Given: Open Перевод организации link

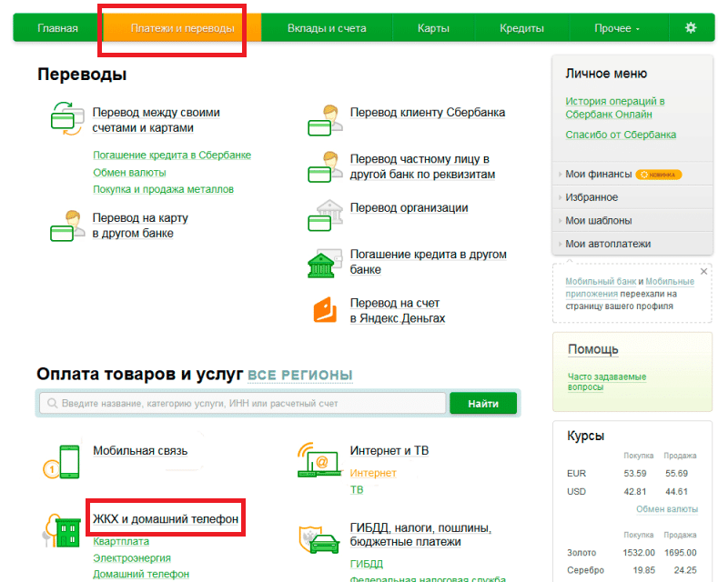Looking at the screenshot, I should tap(409, 207).
